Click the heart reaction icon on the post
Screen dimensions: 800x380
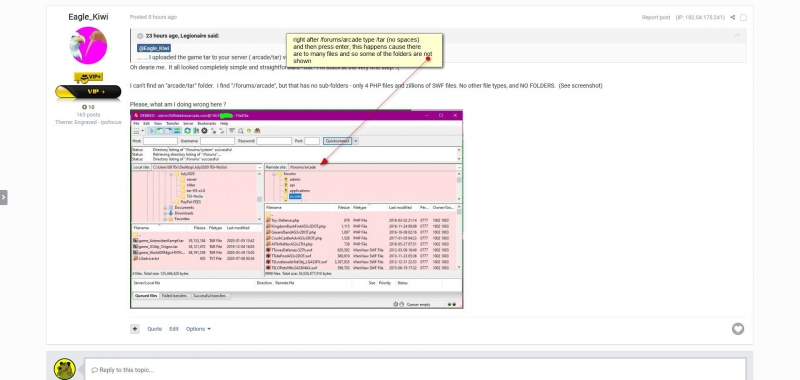pos(738,329)
